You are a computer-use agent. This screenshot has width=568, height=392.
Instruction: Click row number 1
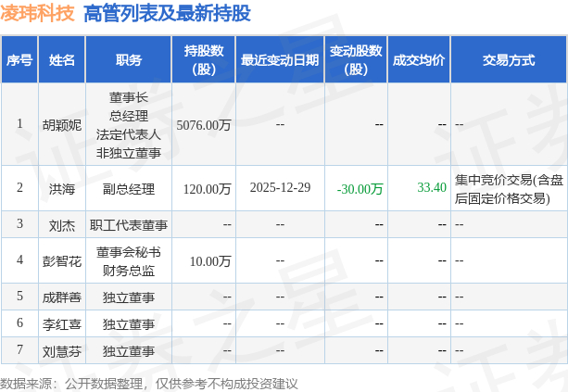point(20,123)
